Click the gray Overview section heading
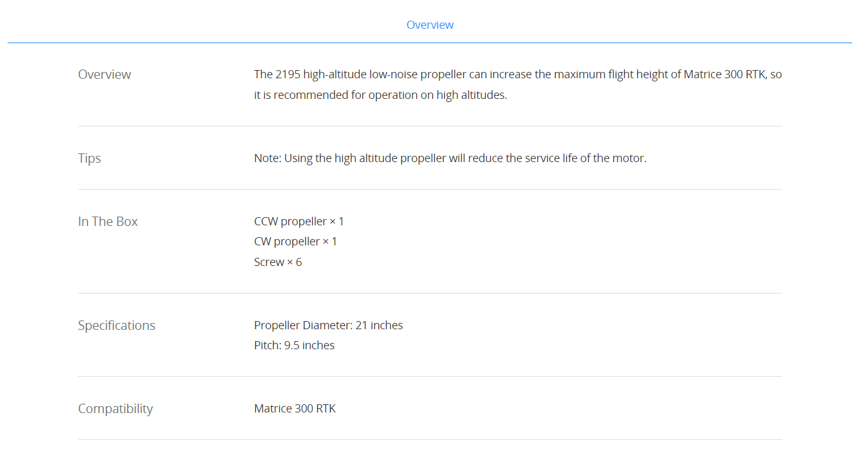Image resolution: width=868 pixels, height=455 pixels. (105, 74)
